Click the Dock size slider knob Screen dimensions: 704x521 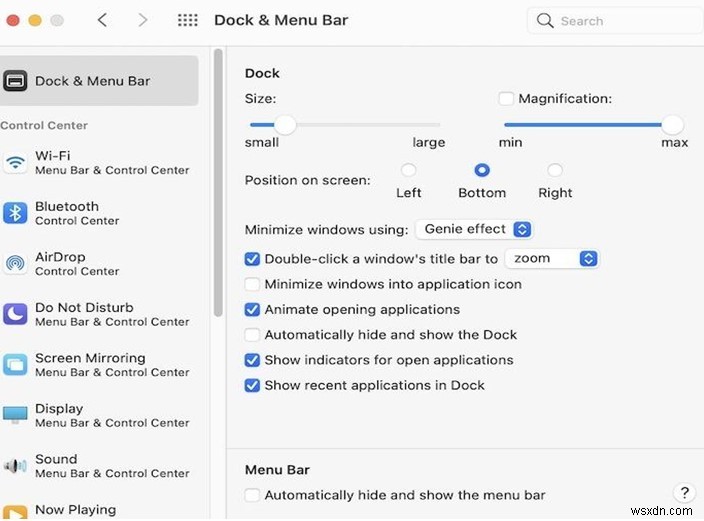click(x=285, y=125)
